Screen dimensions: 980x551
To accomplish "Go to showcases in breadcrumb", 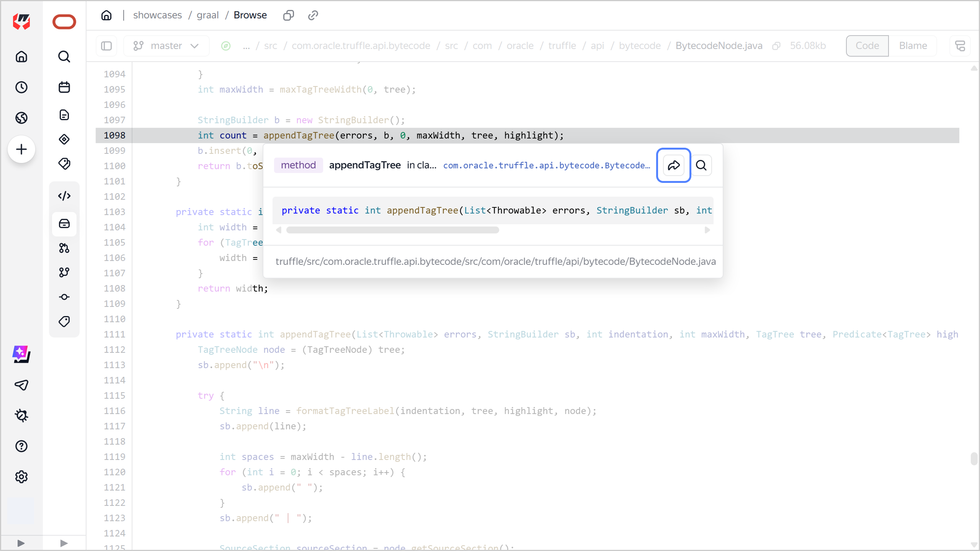I will point(157,15).
